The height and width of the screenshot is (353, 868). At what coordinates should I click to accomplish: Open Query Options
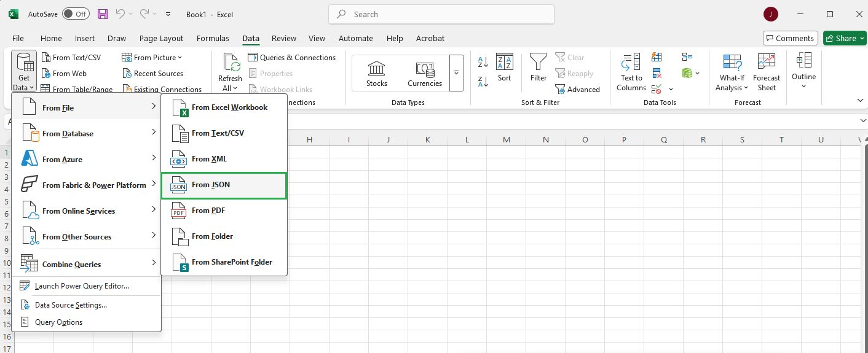(x=86, y=322)
